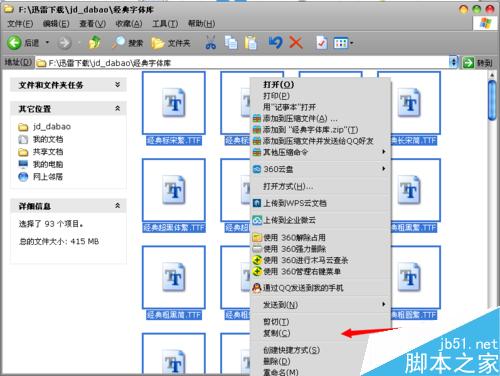Choose 使用 360解除占用
This screenshot has width=500, height=376.
[320, 238]
